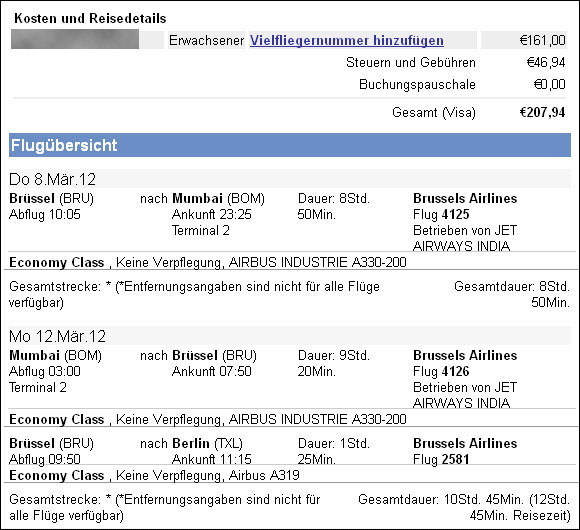
Task: Open the Vielfliegernummer hinzufügen link
Action: (x=347, y=40)
